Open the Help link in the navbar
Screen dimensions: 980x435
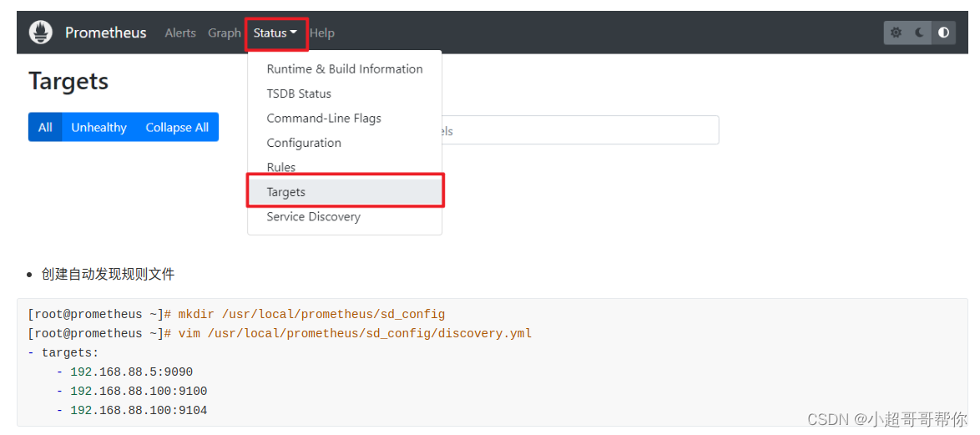[322, 33]
